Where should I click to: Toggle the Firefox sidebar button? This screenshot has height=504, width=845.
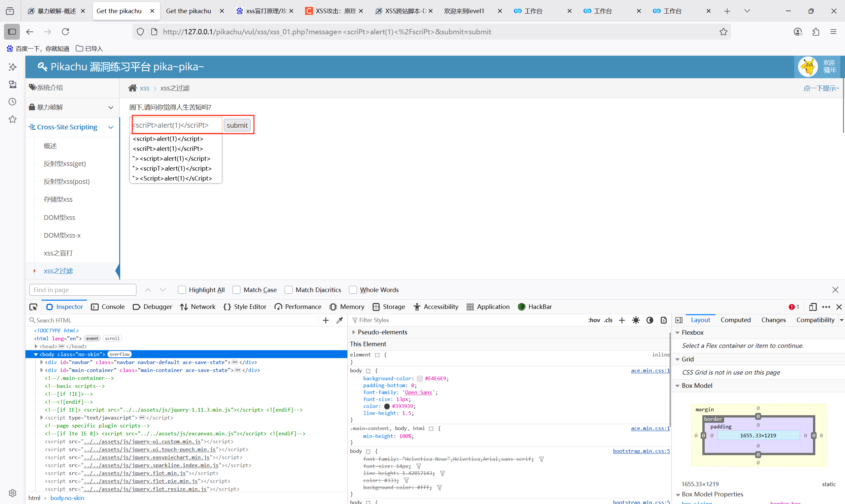coord(12,32)
